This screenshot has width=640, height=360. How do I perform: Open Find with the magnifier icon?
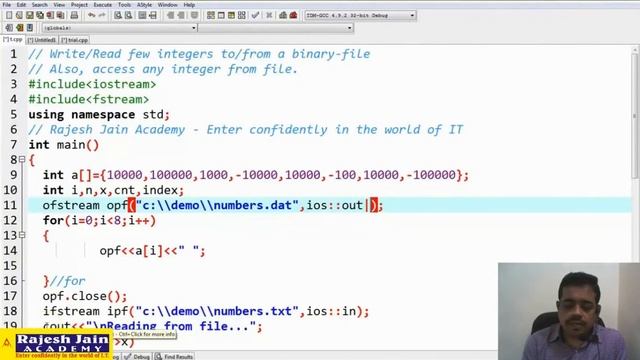[118, 16]
